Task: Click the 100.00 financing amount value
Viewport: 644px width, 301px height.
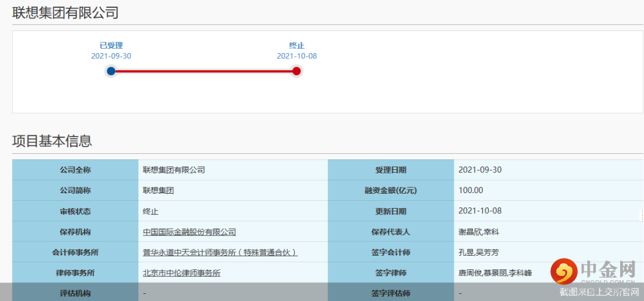Action: (470, 190)
